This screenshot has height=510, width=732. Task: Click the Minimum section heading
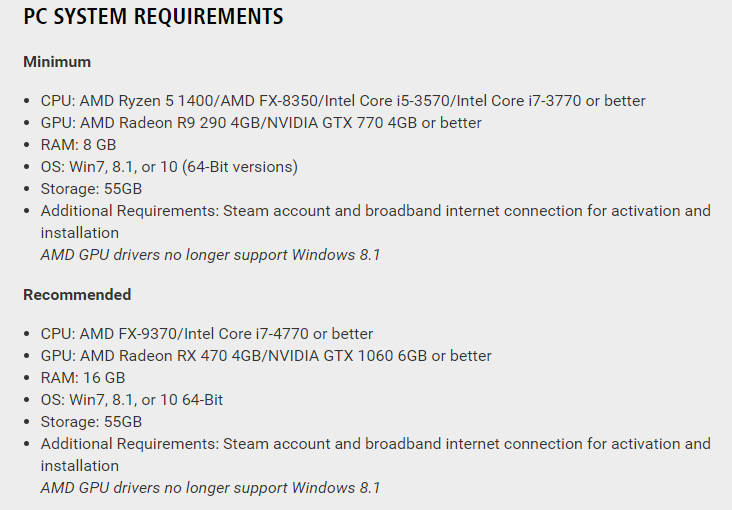pos(57,62)
